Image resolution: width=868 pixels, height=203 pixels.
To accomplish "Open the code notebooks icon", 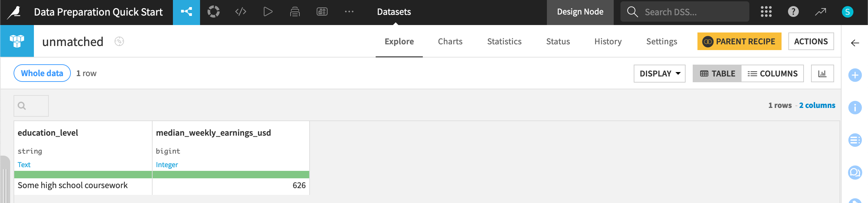I will point(241,12).
